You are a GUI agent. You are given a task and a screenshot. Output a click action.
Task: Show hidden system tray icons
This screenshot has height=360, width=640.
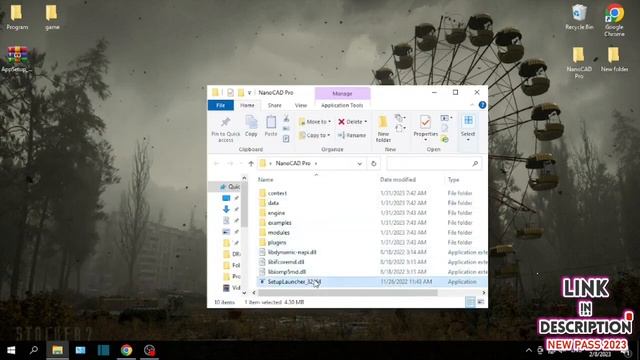[529, 350]
